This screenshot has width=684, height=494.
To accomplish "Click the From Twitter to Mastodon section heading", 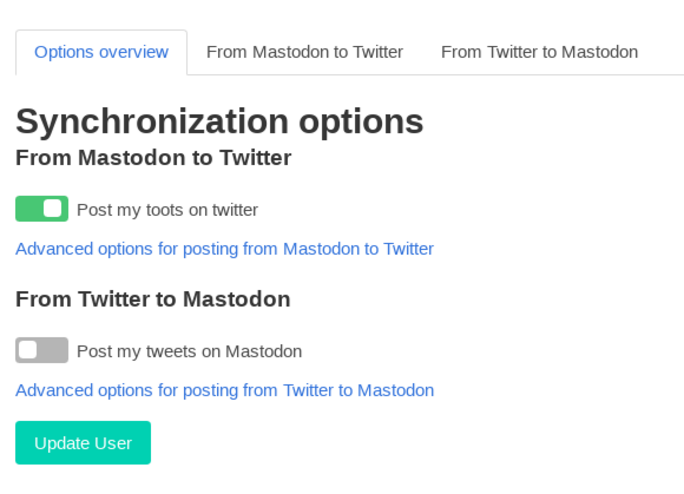I will tap(153, 299).
